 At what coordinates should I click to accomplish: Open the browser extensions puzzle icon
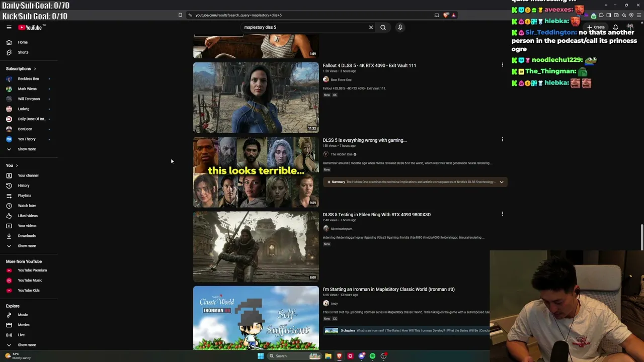[601, 15]
